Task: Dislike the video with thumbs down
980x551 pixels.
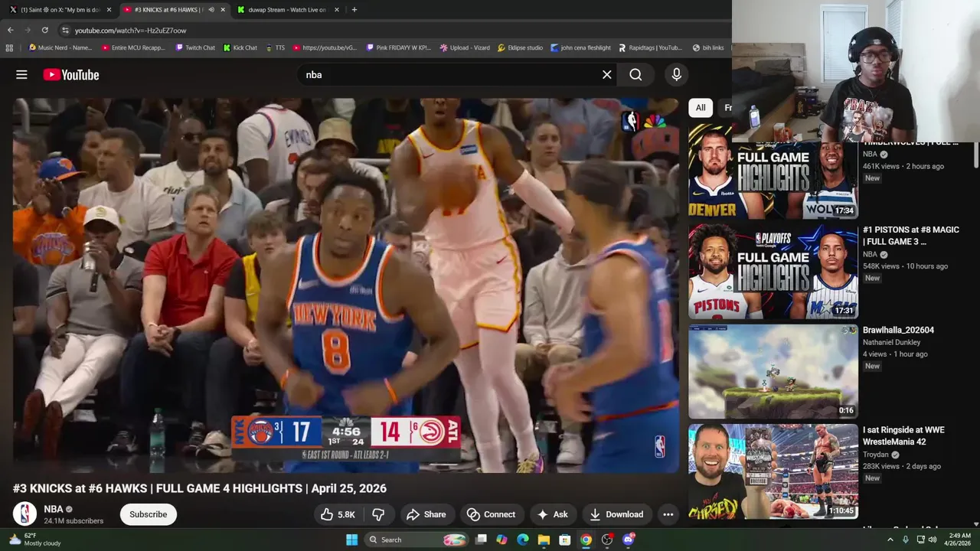Action: pyautogui.click(x=378, y=514)
